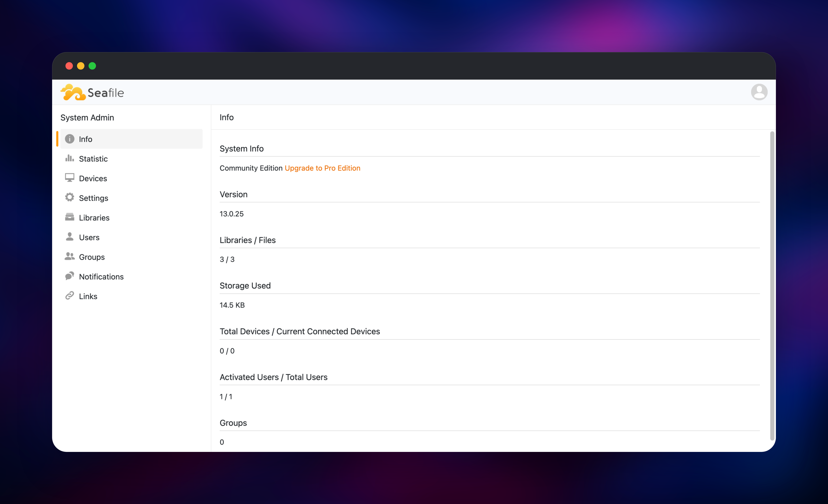Click the Groups count value 0
Viewport: 828px width, 504px height.
[x=222, y=442]
